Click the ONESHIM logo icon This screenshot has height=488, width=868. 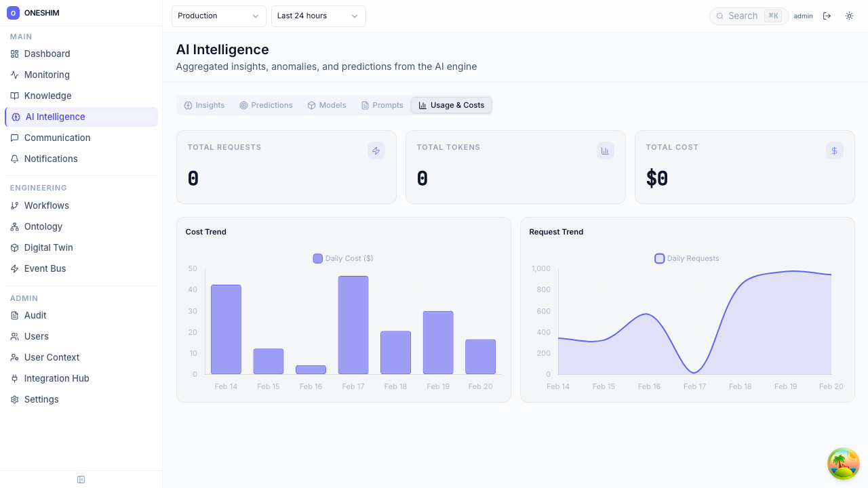click(13, 13)
